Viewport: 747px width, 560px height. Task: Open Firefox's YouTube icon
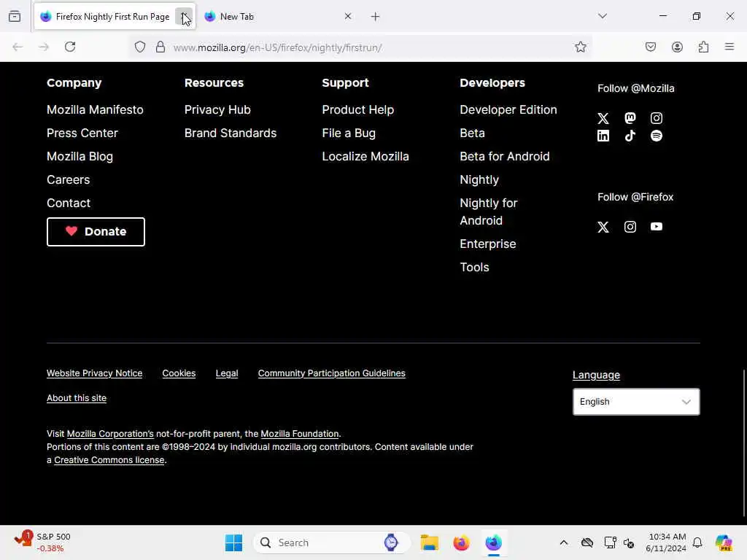point(657,227)
